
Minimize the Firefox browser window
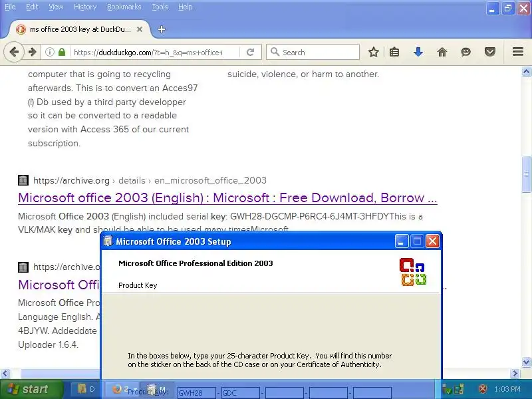point(492,9)
